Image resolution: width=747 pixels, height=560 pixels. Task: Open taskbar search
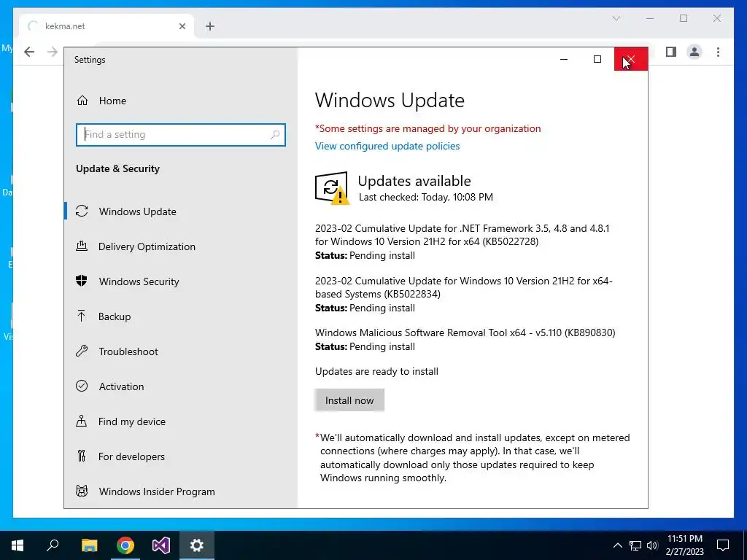click(53, 545)
